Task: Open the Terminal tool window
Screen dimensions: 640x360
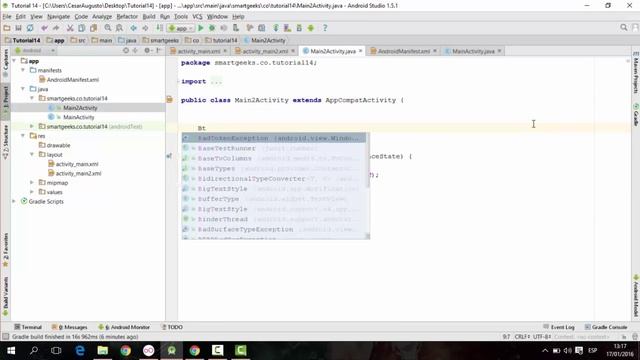Action: point(28,327)
